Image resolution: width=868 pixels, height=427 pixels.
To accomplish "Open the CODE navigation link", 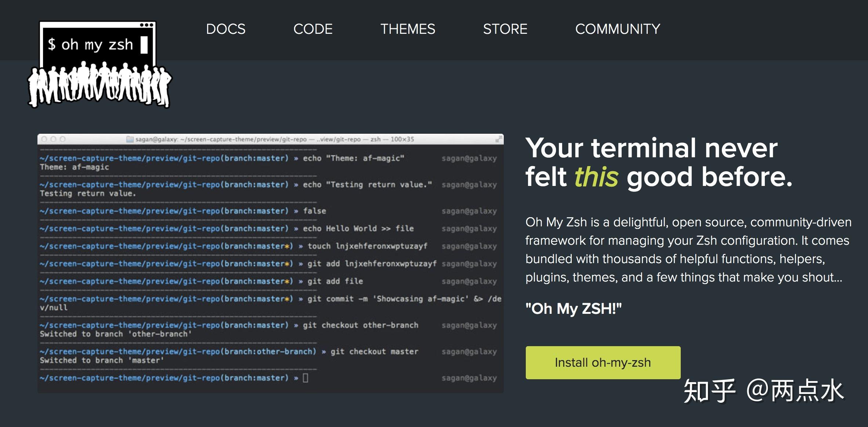I will (313, 29).
